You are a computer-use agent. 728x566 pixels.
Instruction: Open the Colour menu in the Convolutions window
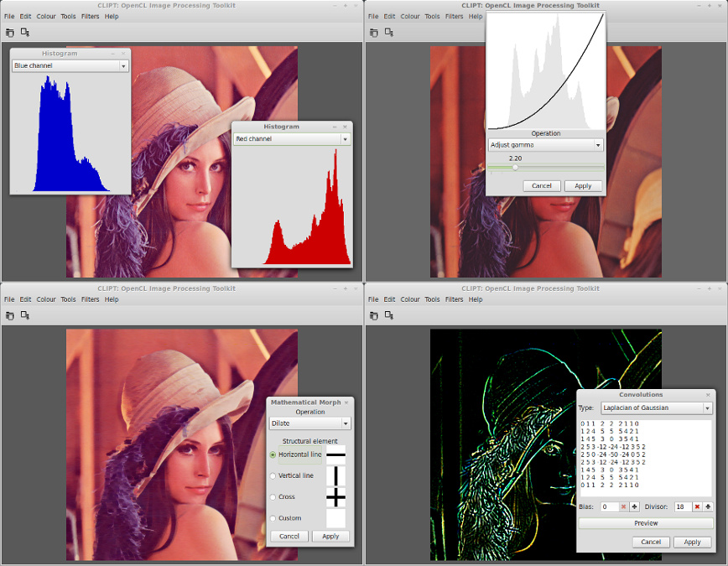tap(410, 299)
